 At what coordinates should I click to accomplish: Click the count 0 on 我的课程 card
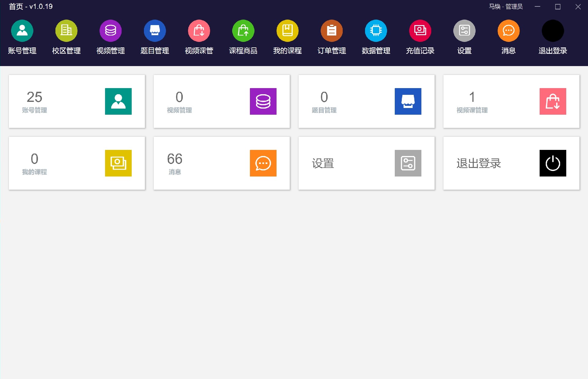coord(34,159)
